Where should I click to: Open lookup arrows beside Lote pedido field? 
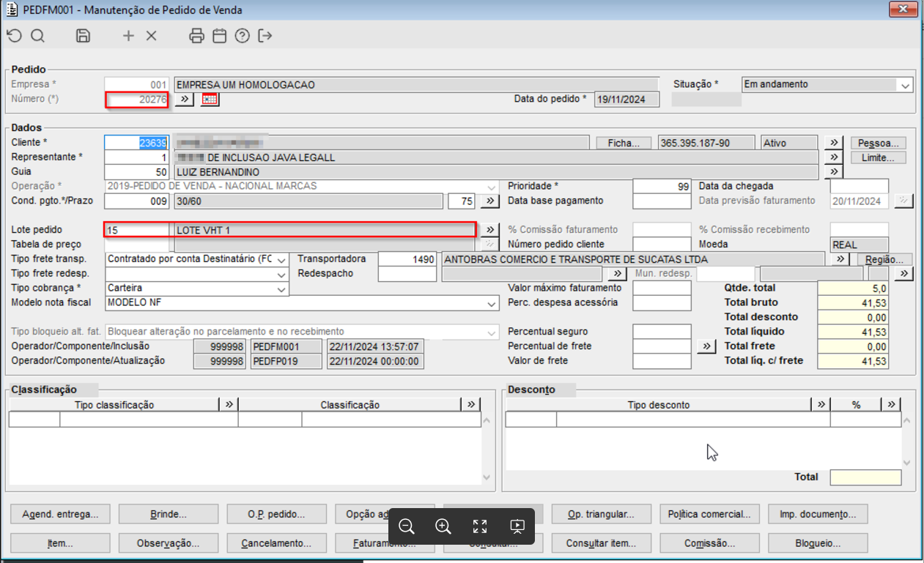489,230
